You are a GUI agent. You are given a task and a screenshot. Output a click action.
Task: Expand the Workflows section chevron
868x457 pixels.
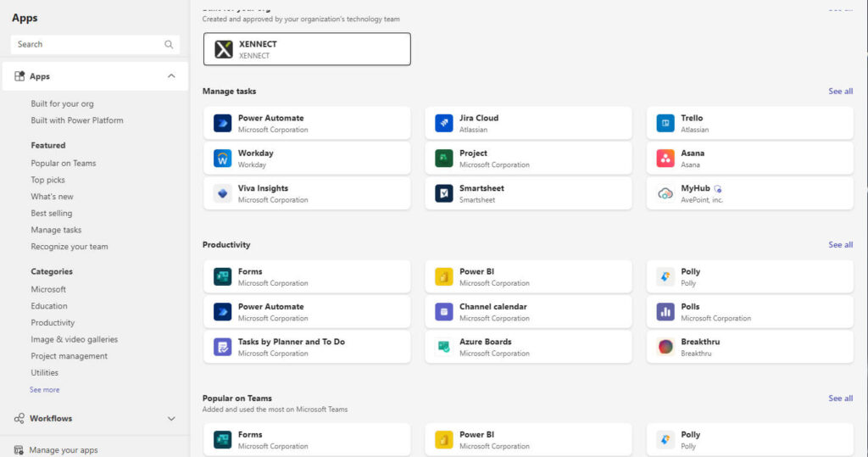coord(171,419)
